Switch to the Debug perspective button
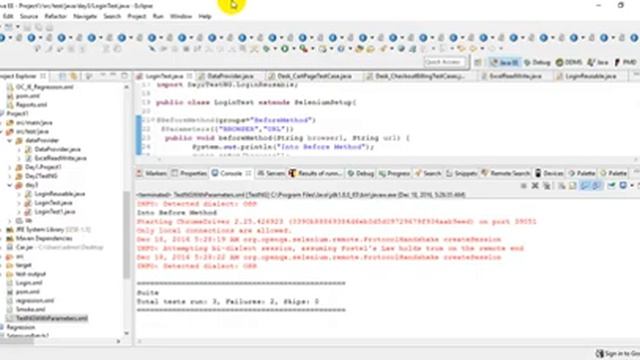This screenshot has height=360, width=640. point(538,62)
